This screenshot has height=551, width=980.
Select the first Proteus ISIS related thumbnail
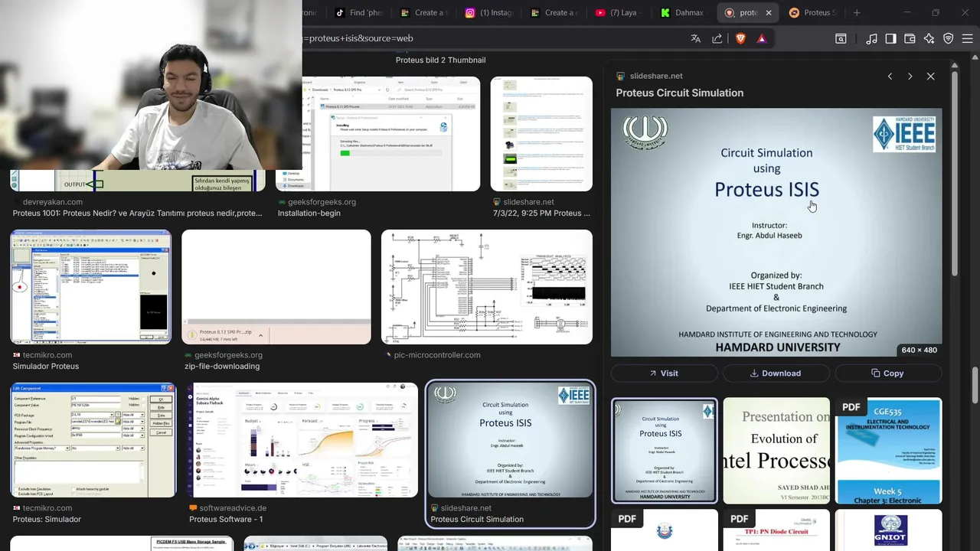664,450
